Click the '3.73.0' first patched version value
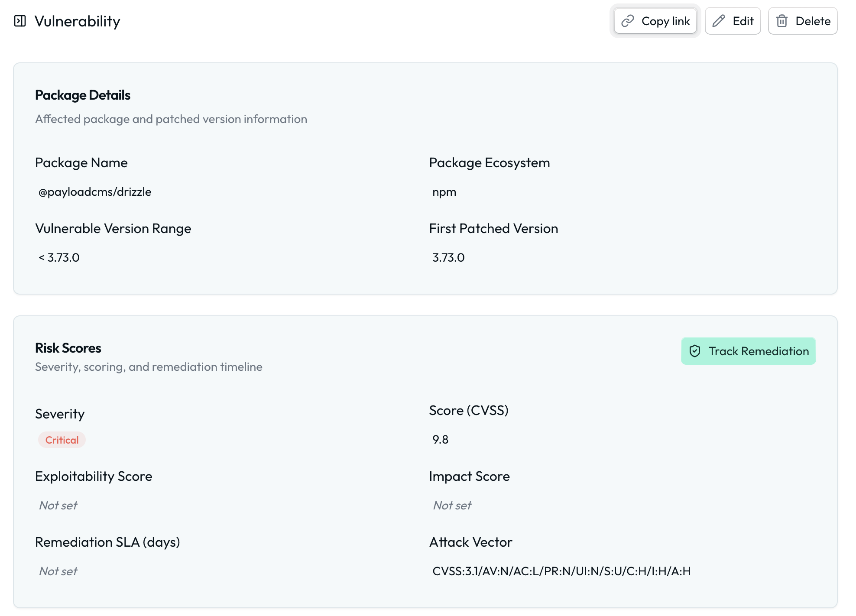856x616 pixels. point(448,258)
